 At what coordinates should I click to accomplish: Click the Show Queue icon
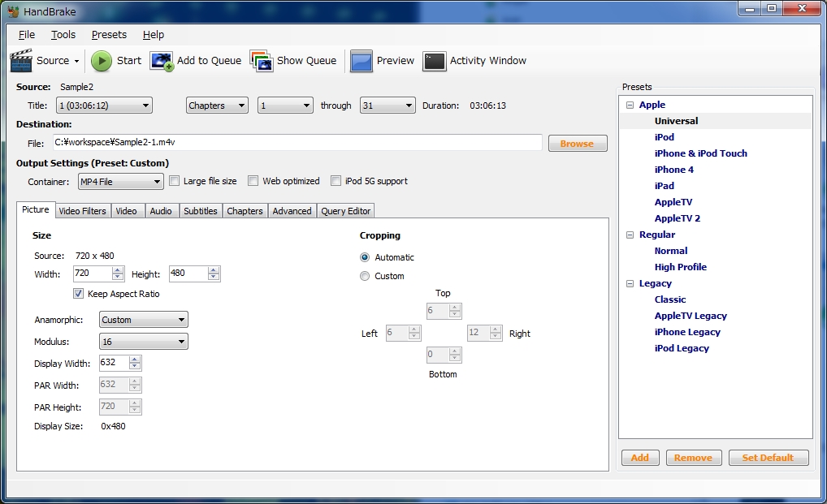tap(262, 61)
